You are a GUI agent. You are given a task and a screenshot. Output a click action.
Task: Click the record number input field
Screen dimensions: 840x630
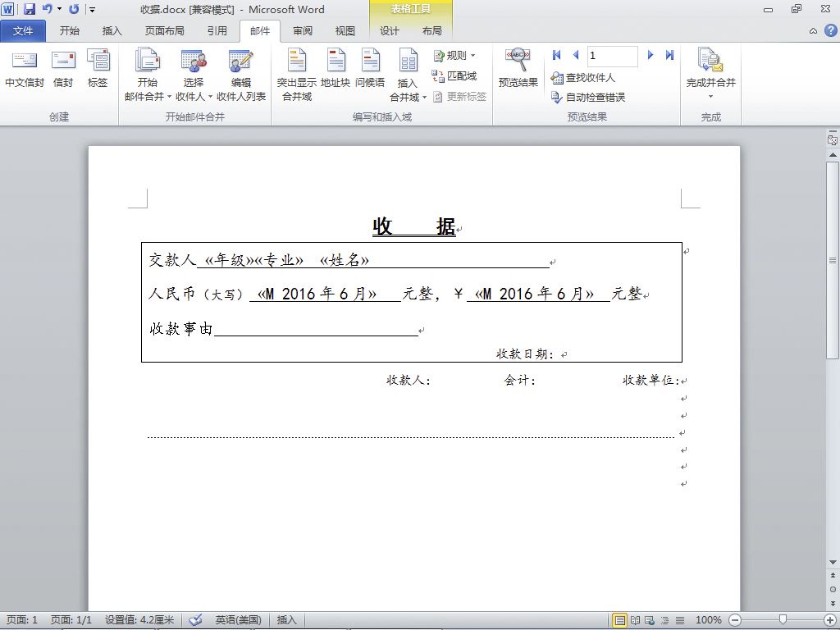pos(612,55)
